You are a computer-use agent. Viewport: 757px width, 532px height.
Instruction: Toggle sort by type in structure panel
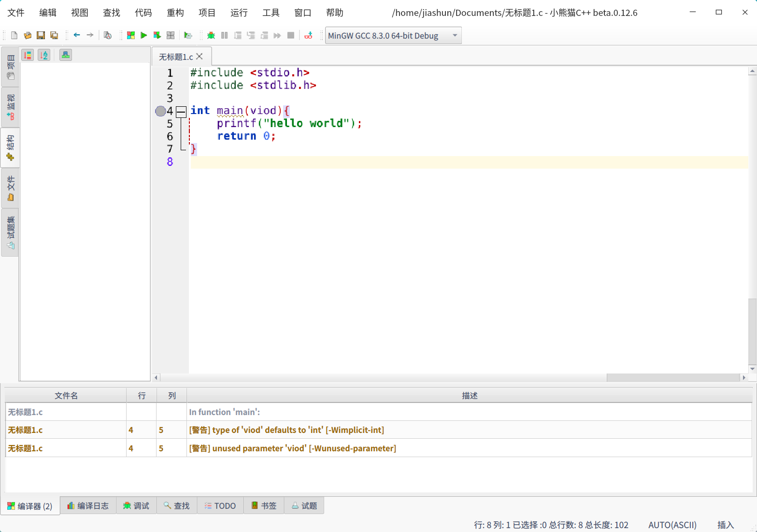(28, 55)
